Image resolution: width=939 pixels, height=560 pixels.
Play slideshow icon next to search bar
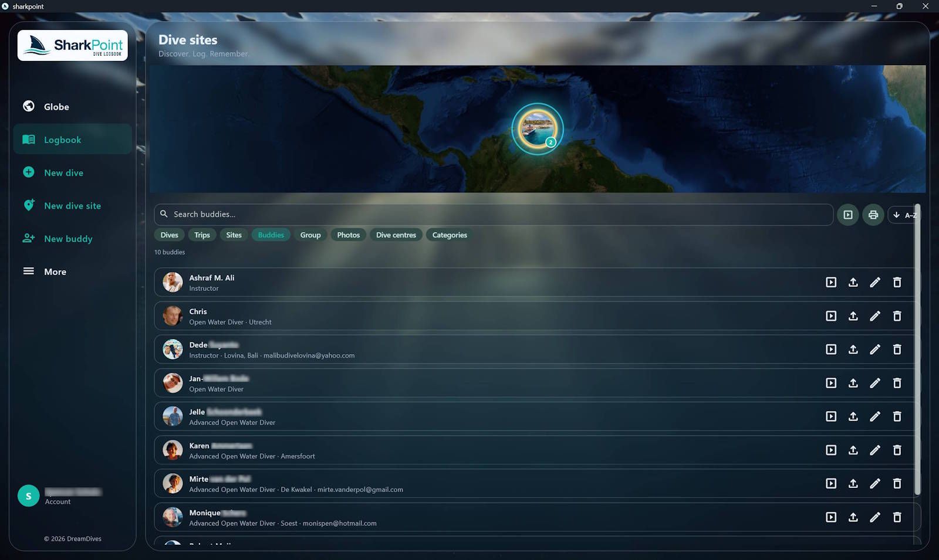click(x=848, y=215)
